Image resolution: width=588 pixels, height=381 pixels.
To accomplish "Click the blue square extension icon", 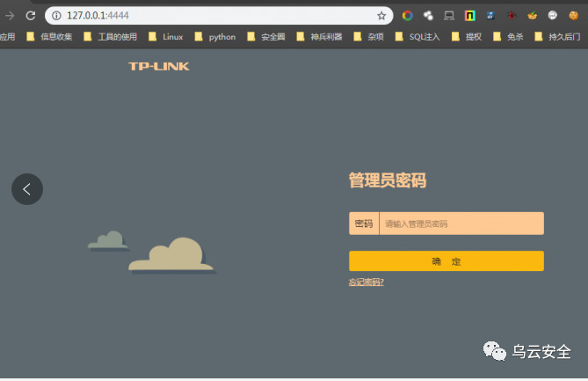I will 490,15.
